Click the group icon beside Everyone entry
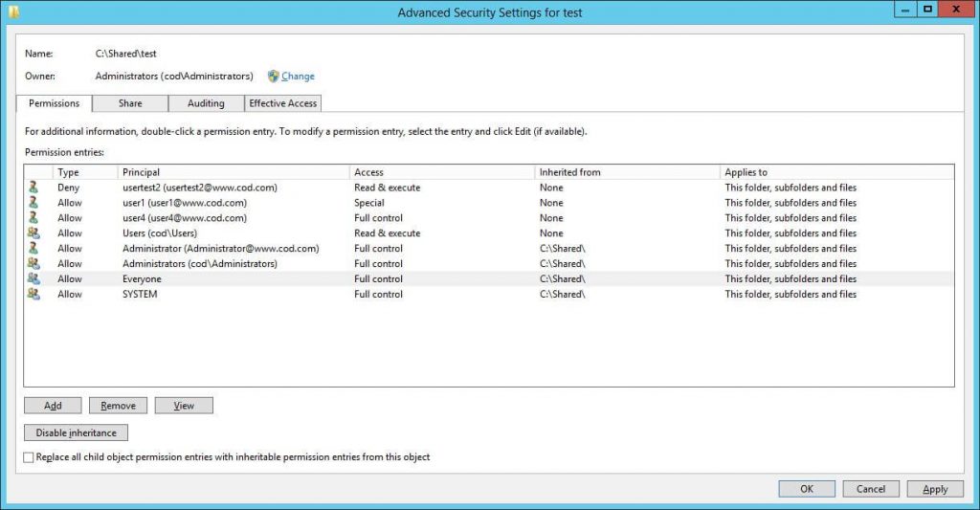980x510 pixels. (33, 279)
